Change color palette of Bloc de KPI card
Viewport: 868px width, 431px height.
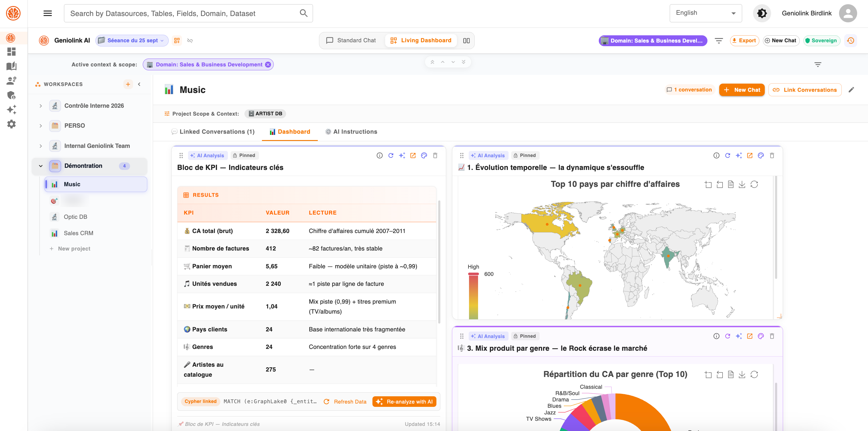424,155
